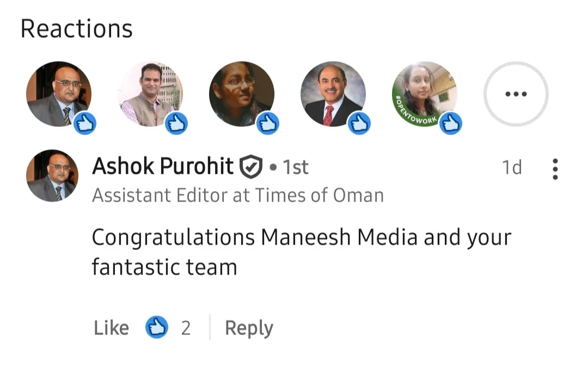Image resolution: width=588 pixels, height=366 pixels.
Task: Click the commenter's profile photo beside the comment
Action: tap(52, 175)
